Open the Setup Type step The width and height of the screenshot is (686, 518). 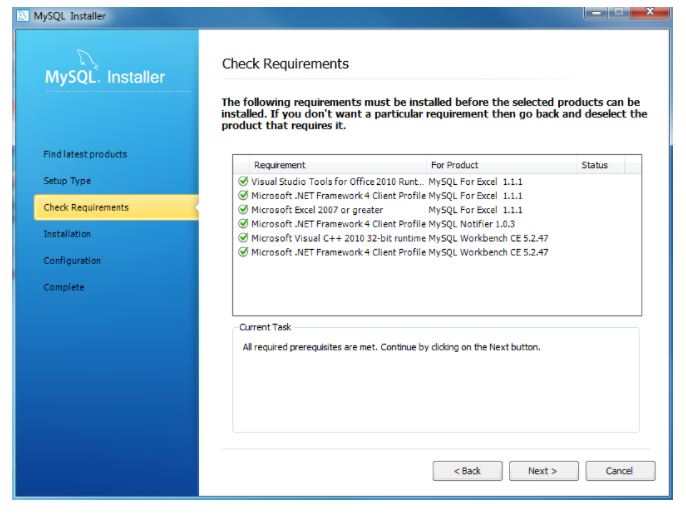[67, 181]
